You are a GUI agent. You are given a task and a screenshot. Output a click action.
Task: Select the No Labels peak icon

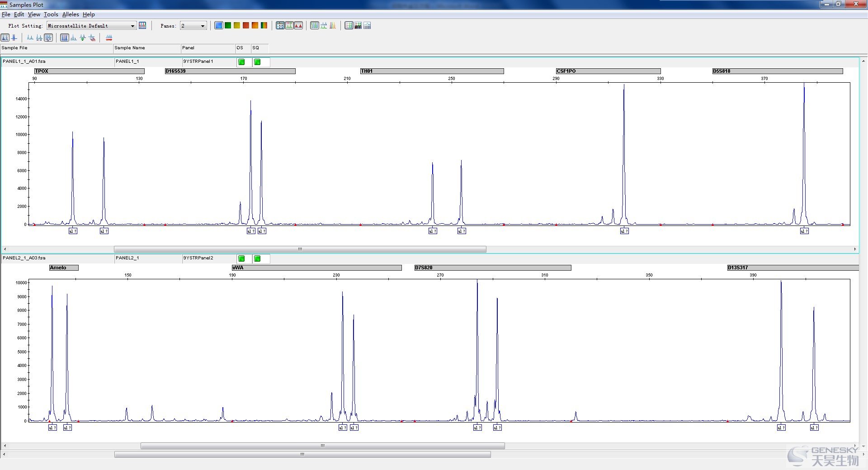tap(30, 38)
